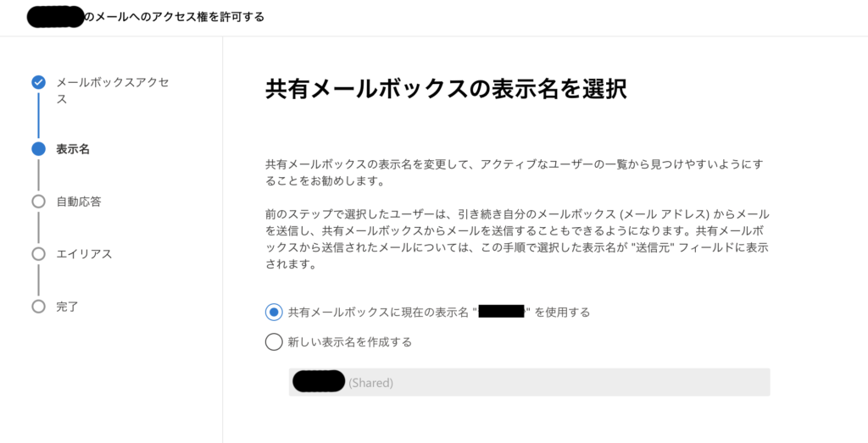The image size is (868, 443).
Task: Click the 共有メールボックスの表示名を選択 heading
Action: point(446,89)
